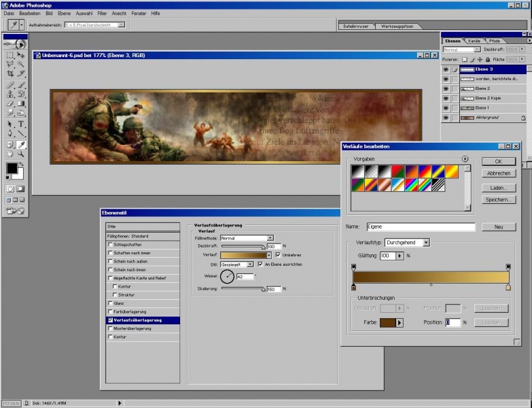This screenshot has height=408, width=532.
Task: Select the Hand tool
Action: pos(10,154)
